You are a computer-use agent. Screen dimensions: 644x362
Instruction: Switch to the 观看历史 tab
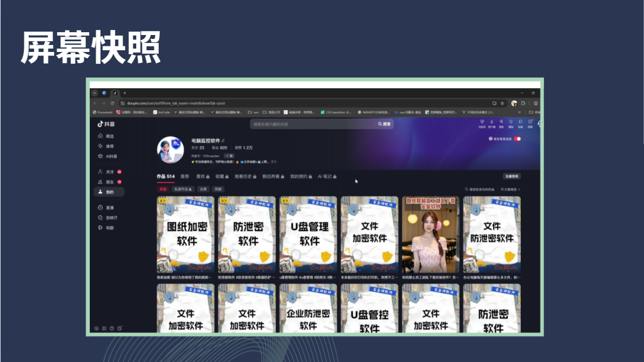click(x=246, y=177)
